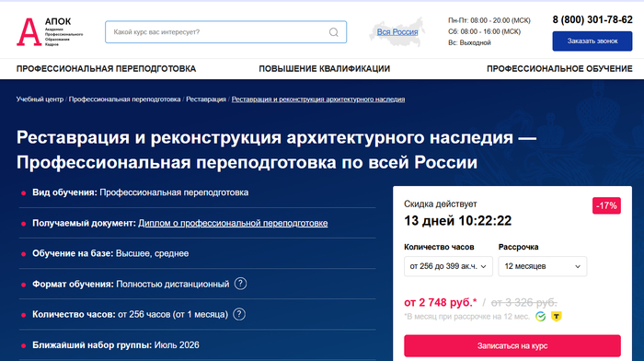644x361 pixels.
Task: Open help icon next to Формат обучения
Action: [240, 284]
